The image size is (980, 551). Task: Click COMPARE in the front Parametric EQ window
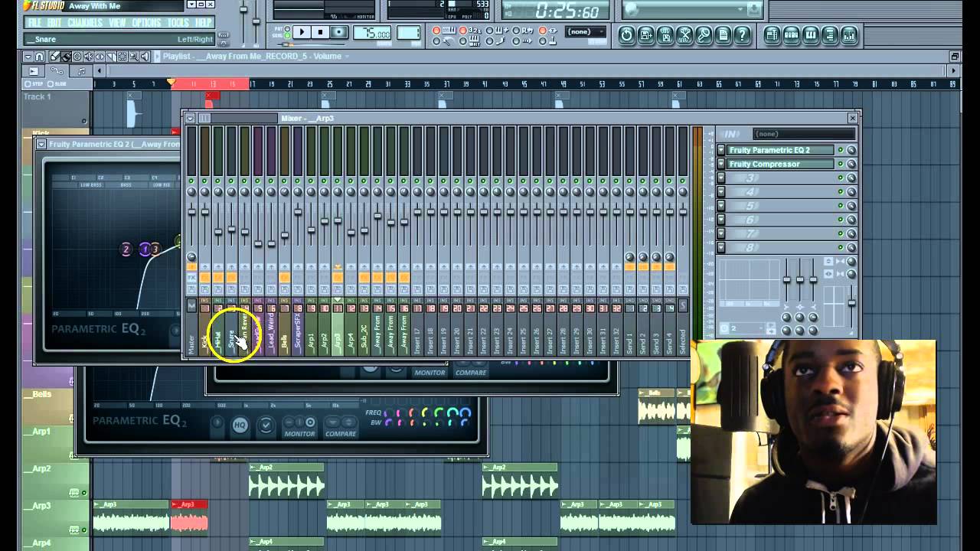(341, 433)
